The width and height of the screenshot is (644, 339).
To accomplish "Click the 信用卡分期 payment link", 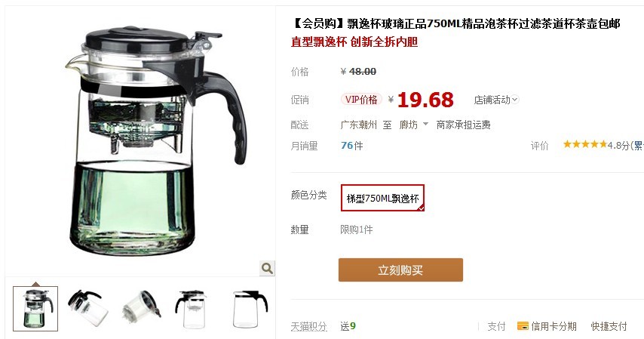I will [x=554, y=326].
